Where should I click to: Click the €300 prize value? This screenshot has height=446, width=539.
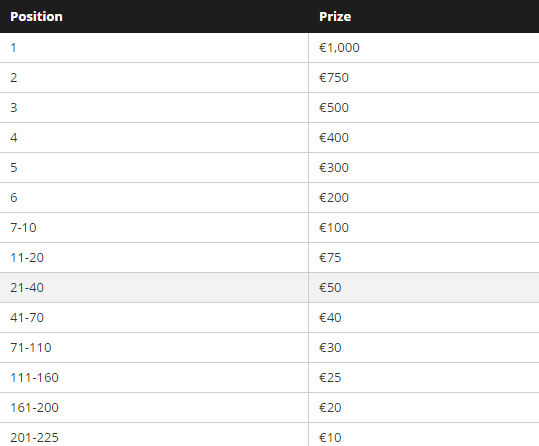click(x=334, y=167)
